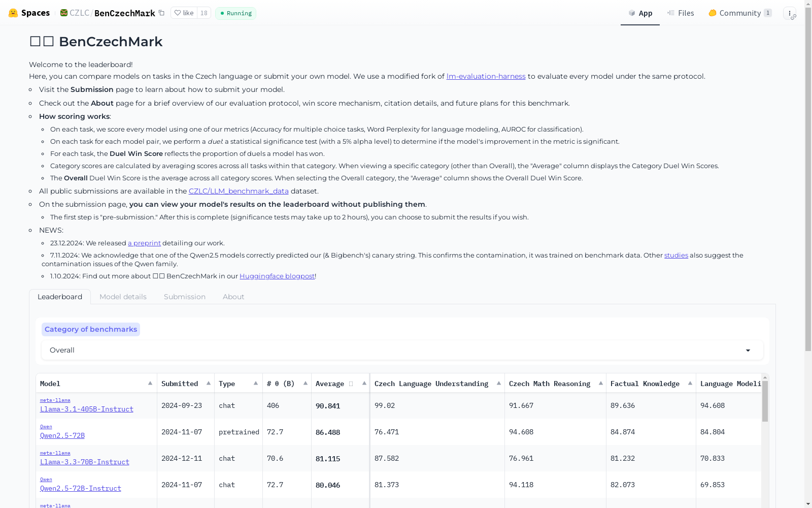This screenshot has height=508, width=812.
Task: Switch to the App tab
Action: click(640, 13)
